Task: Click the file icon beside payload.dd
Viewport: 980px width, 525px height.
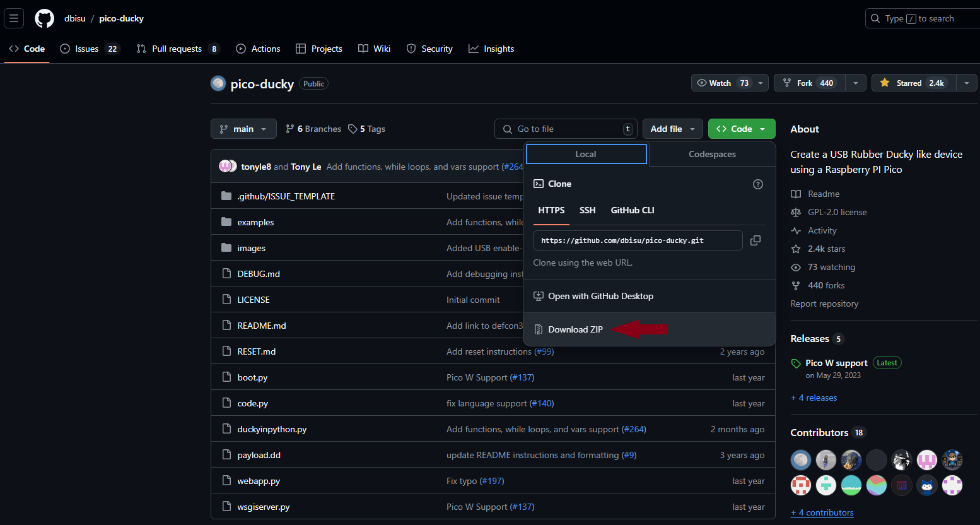Action: tap(226, 454)
